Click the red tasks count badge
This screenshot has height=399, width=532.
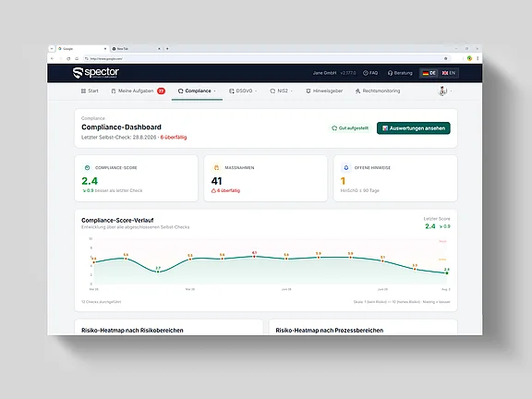pos(161,91)
